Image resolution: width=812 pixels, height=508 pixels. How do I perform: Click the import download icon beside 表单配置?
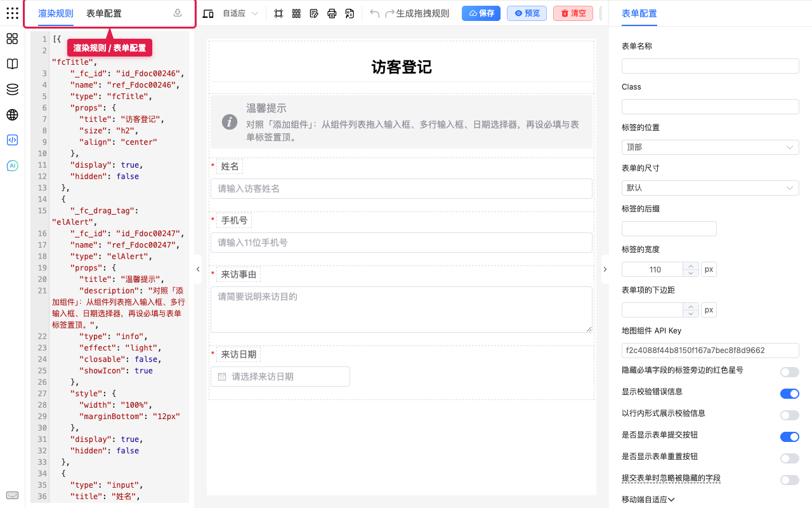178,13
